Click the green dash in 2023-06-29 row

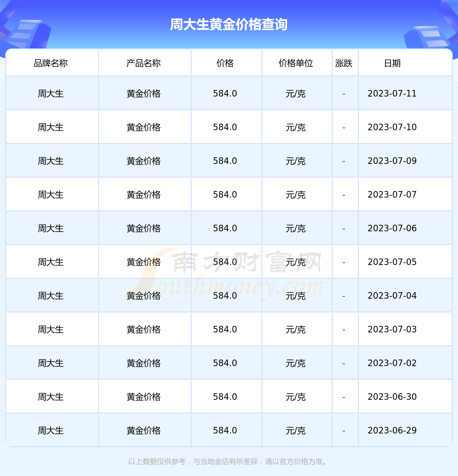344,431
